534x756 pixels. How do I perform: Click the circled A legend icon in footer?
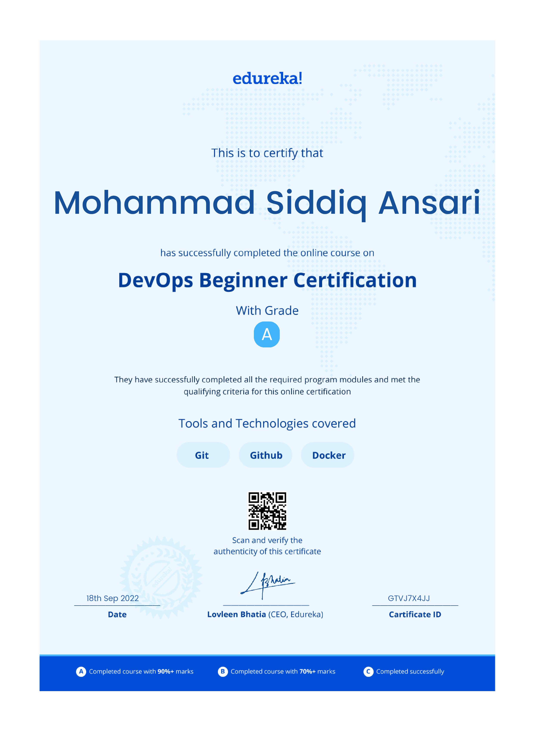(81, 671)
